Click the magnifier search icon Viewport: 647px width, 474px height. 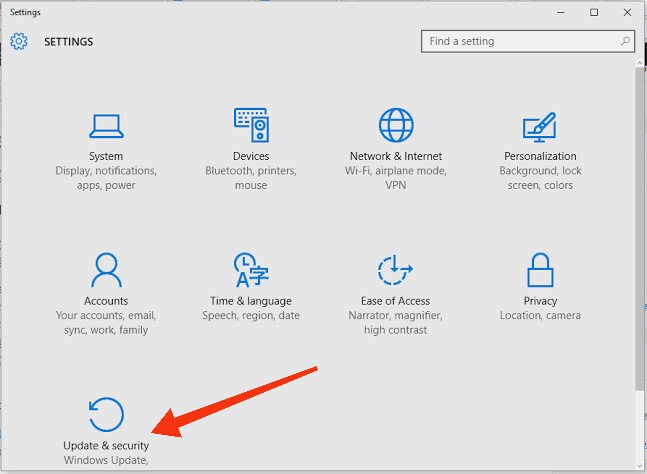pos(625,41)
